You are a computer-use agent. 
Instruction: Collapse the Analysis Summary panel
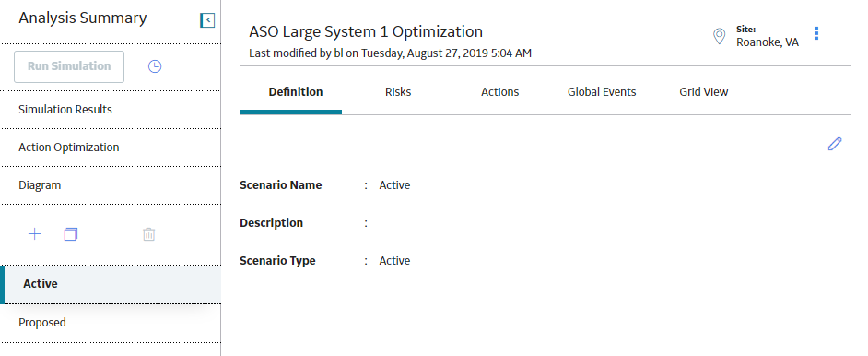(207, 20)
